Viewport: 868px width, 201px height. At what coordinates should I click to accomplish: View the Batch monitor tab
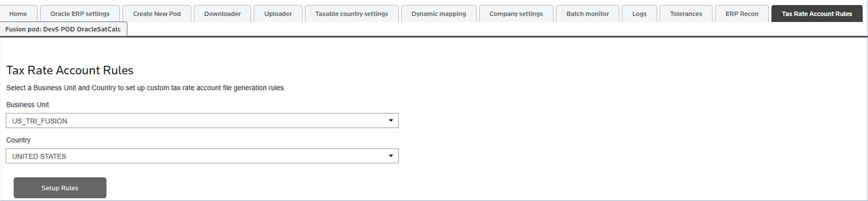point(588,13)
